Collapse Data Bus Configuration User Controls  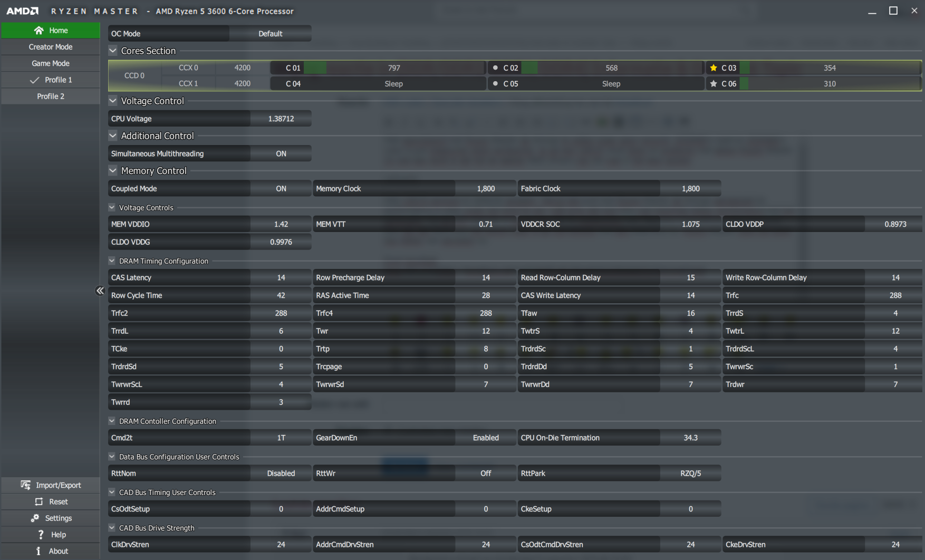click(x=112, y=457)
